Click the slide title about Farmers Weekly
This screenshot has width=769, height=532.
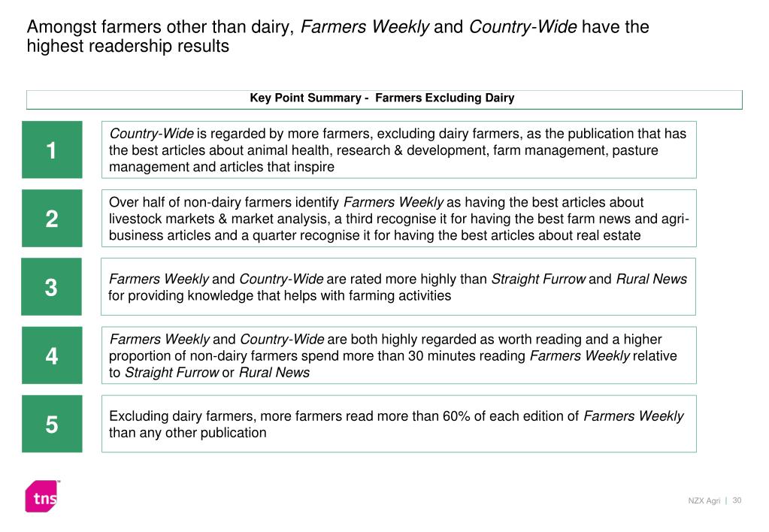(338, 36)
